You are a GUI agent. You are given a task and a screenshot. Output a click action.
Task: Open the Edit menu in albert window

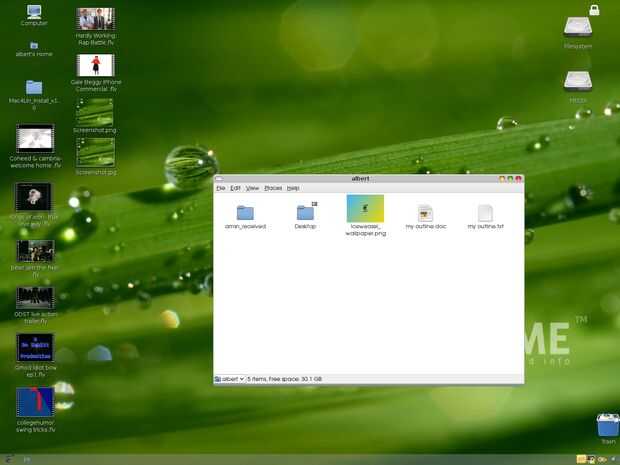pyautogui.click(x=235, y=188)
